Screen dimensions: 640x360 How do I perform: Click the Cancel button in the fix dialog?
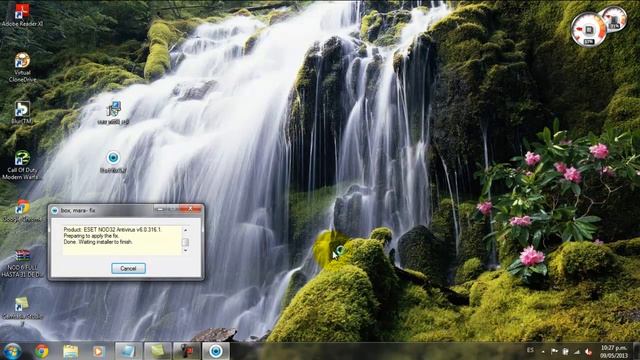click(128, 268)
